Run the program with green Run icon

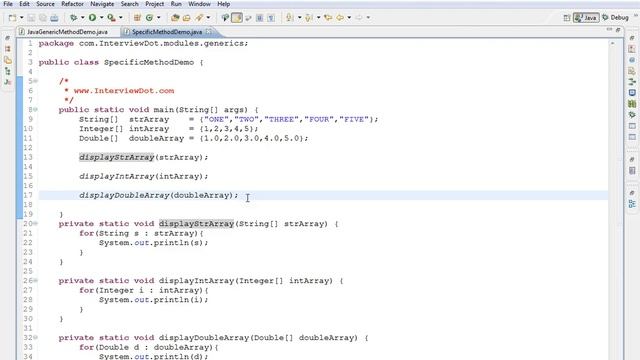click(x=92, y=18)
